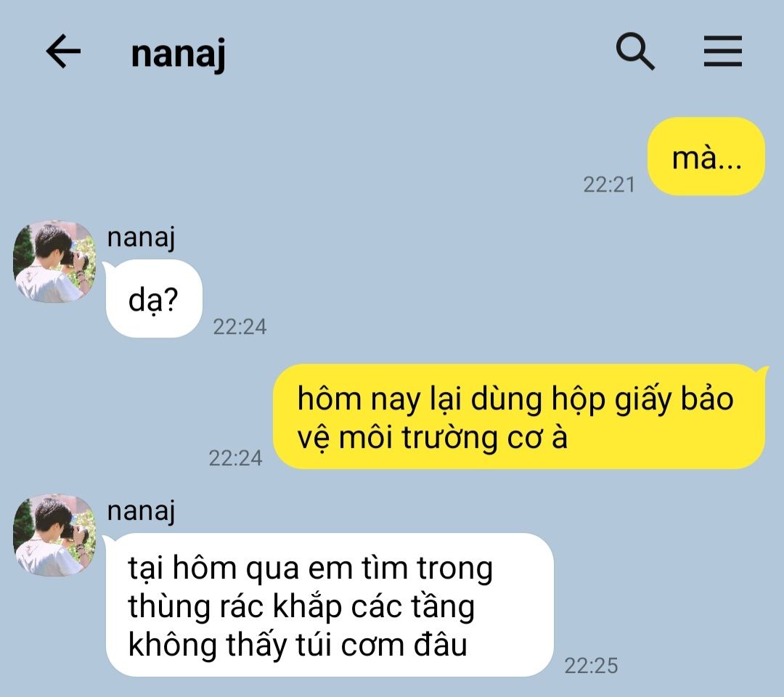Tap the 22:24 timestamp next to 'dạ?'
This screenshot has width=784, height=697.
coord(240,327)
